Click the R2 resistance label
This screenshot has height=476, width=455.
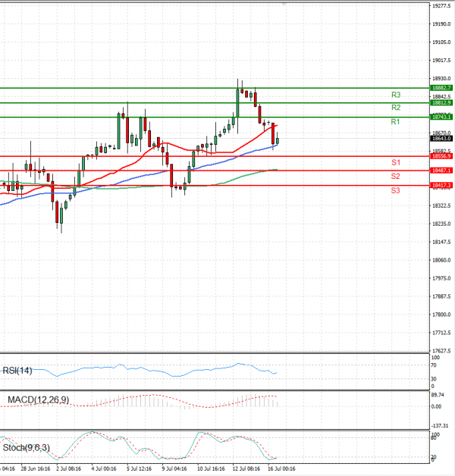(396, 108)
